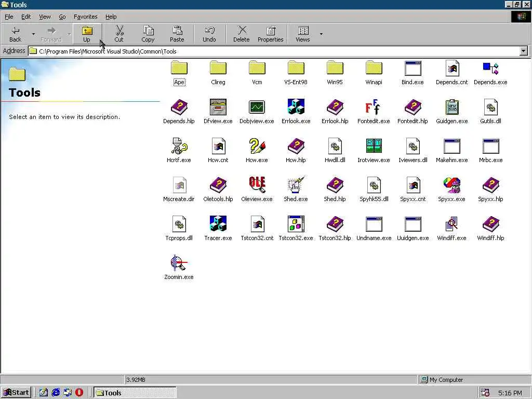Open the Help menu

111,17
